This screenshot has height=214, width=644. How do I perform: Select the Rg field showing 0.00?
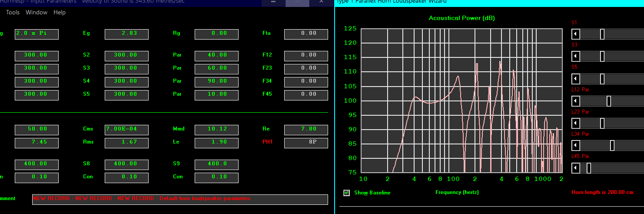tap(216, 34)
